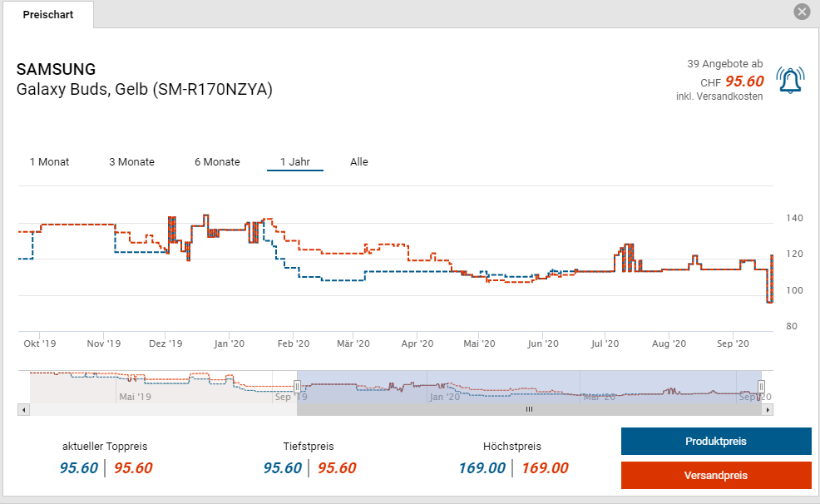
Task: Click the scrollbar left arrow
Action: click(23, 410)
